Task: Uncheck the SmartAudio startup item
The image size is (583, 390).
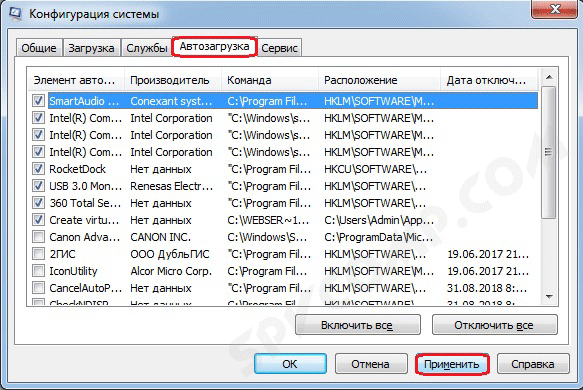Action: (x=38, y=100)
